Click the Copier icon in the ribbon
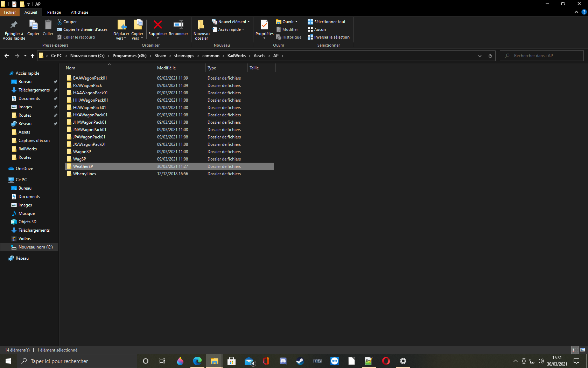588x368 pixels. coord(33,25)
